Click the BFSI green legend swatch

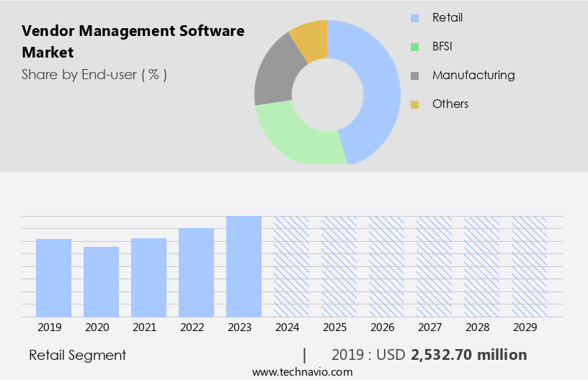tap(414, 47)
